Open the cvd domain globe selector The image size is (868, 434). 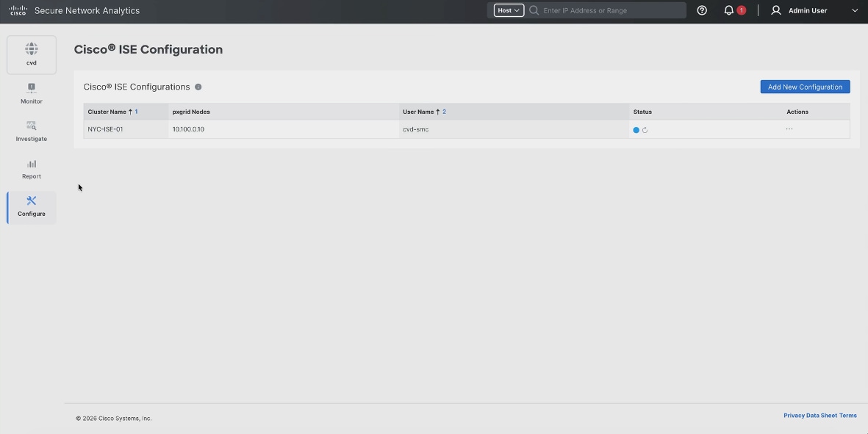(x=32, y=54)
